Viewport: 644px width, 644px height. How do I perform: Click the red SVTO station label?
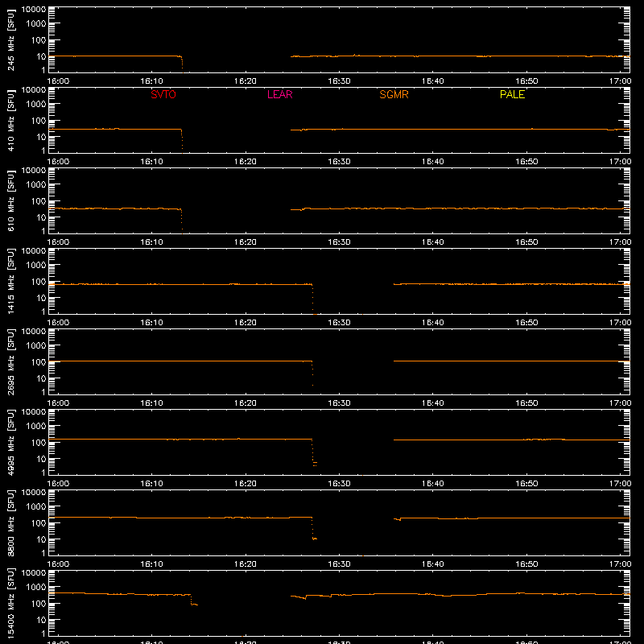point(163,94)
